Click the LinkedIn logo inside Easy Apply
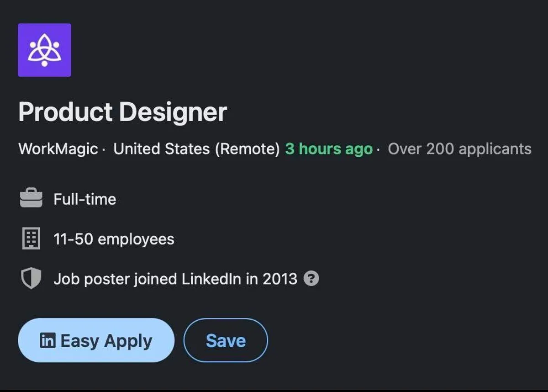 47,340
